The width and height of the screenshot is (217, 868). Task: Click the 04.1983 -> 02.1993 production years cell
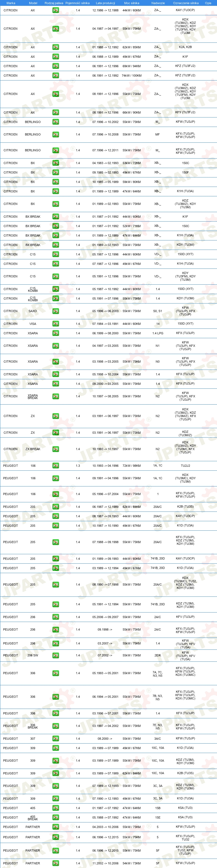[105, 163]
